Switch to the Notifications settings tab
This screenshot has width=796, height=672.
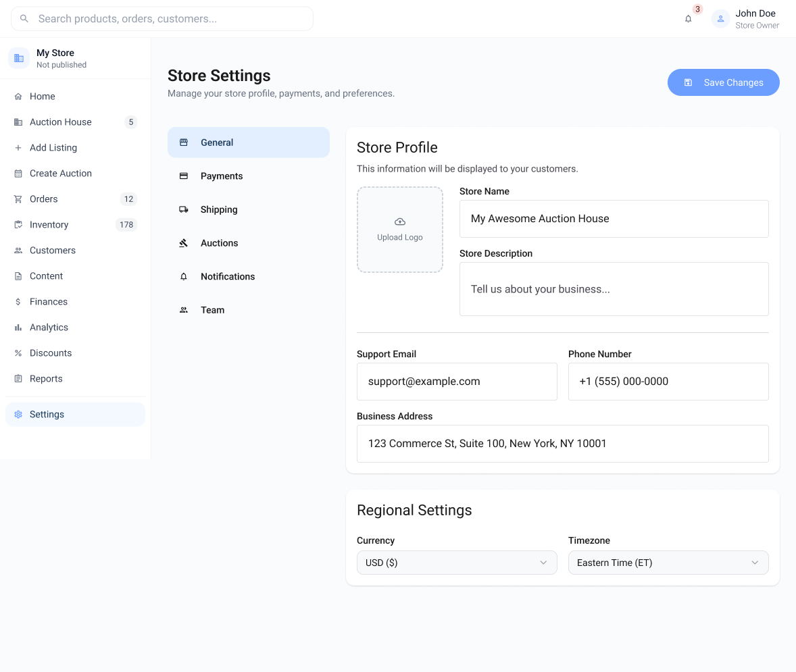coord(249,277)
